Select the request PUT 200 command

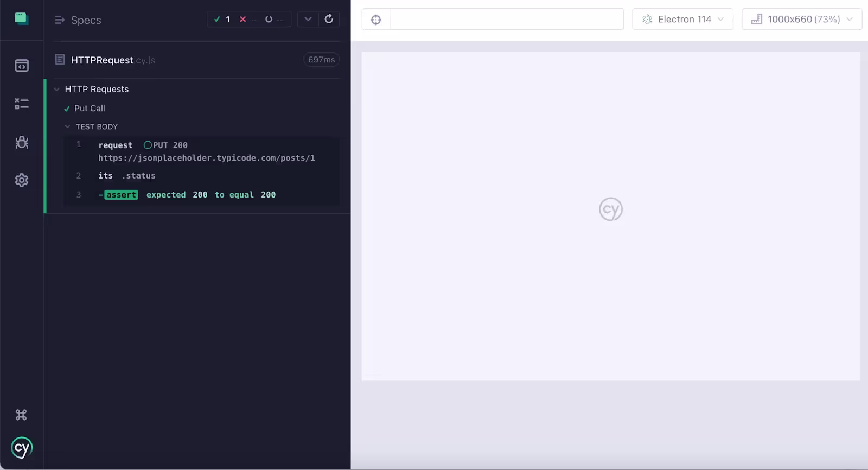coord(202,151)
